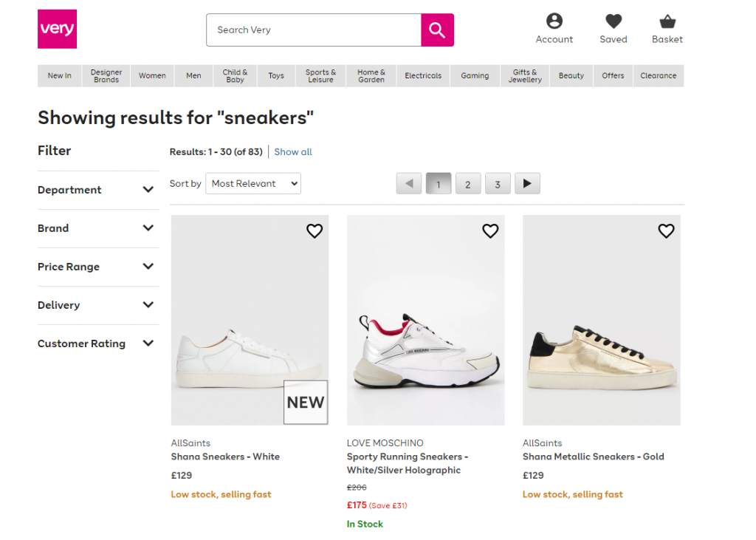
Task: Open the Basket icon
Action: click(x=667, y=29)
